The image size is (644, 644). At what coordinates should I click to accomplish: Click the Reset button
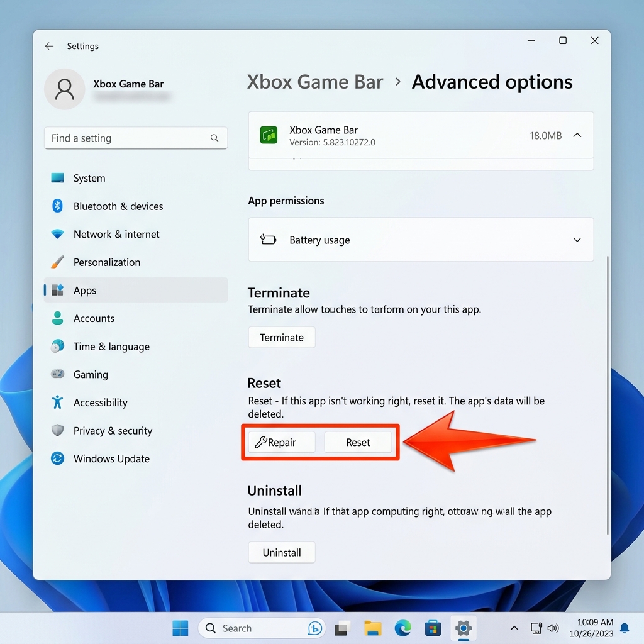(358, 442)
